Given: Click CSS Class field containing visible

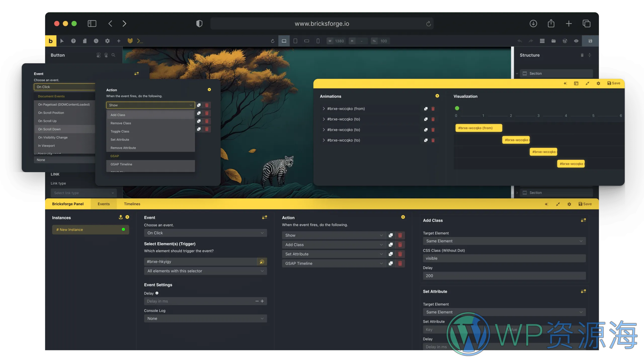Looking at the screenshot, I should tap(504, 258).
